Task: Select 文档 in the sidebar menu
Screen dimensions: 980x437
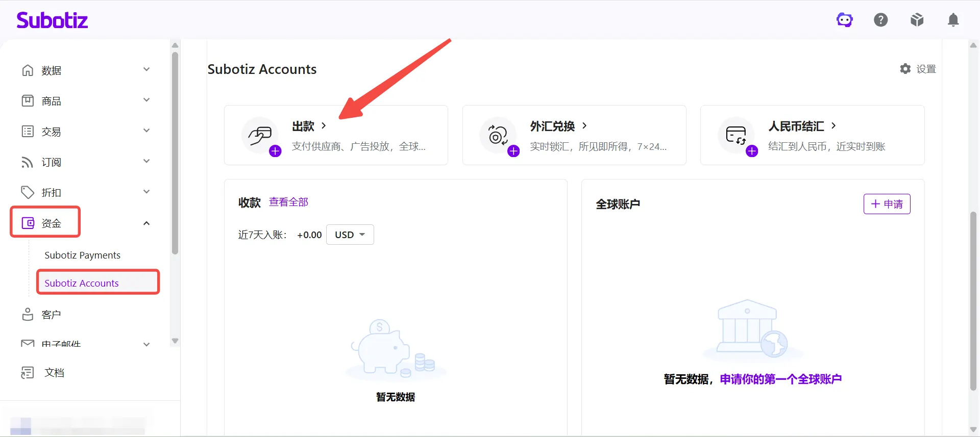Action: point(55,373)
